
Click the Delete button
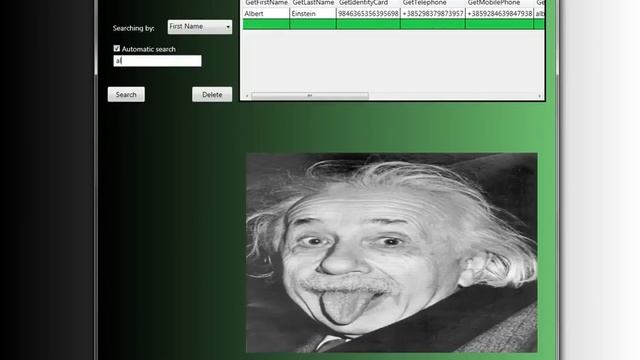[212, 94]
